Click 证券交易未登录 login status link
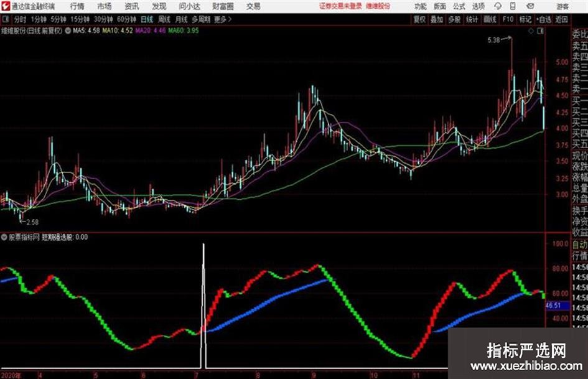This screenshot has height=379, width=588. (x=340, y=6)
